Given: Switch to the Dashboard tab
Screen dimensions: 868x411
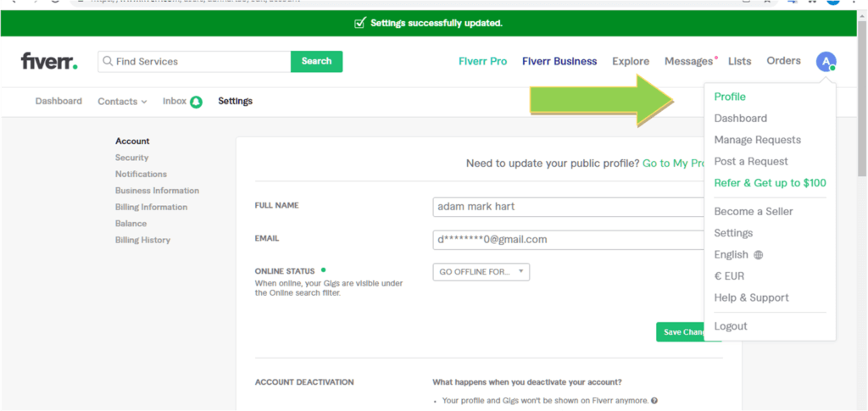Looking at the screenshot, I should tap(58, 101).
